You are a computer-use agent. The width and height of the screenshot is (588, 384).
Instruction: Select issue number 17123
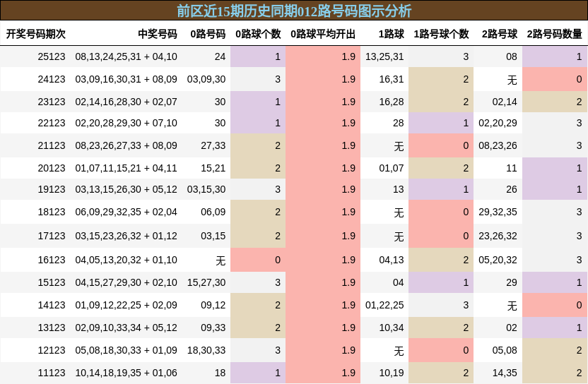click(x=52, y=236)
